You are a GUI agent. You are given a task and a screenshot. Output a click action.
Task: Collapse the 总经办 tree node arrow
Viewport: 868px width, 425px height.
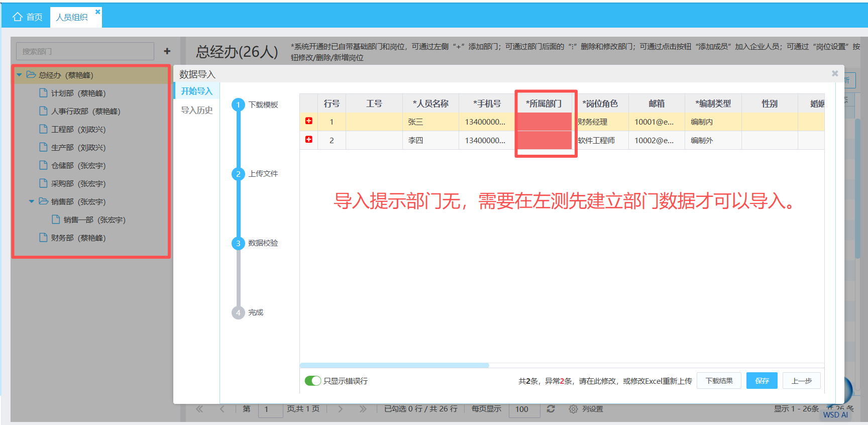point(19,75)
